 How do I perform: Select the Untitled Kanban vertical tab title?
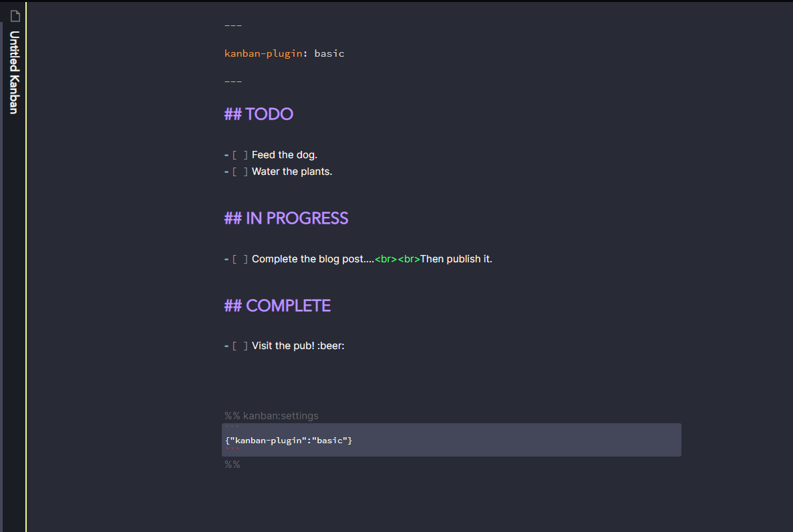coord(14,73)
